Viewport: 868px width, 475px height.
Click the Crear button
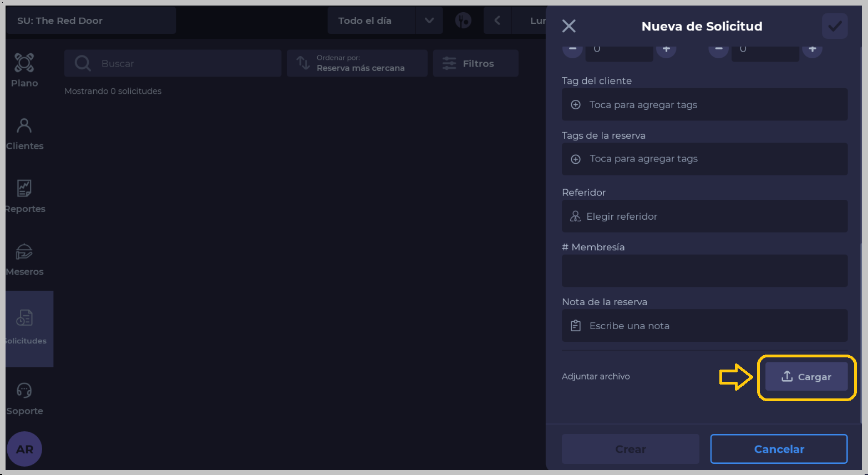[631, 449]
